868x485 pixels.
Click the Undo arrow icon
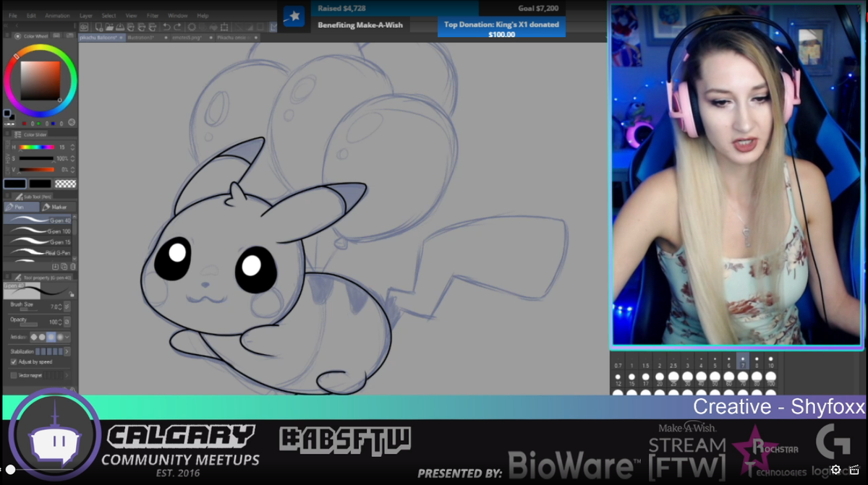pos(166,27)
